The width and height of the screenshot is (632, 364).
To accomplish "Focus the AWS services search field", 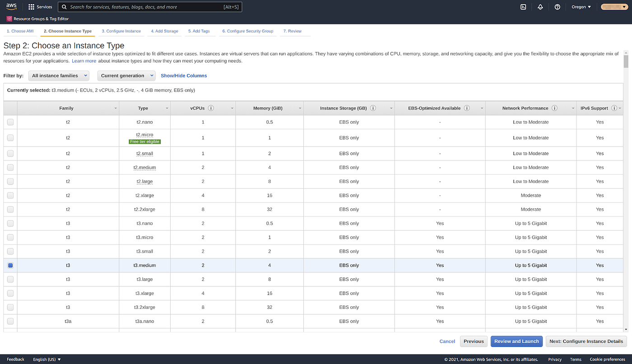I will pyautogui.click(x=150, y=7).
